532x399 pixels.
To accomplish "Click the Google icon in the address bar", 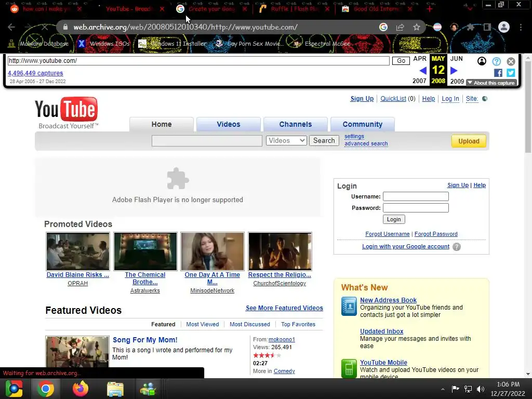I will tap(383, 27).
